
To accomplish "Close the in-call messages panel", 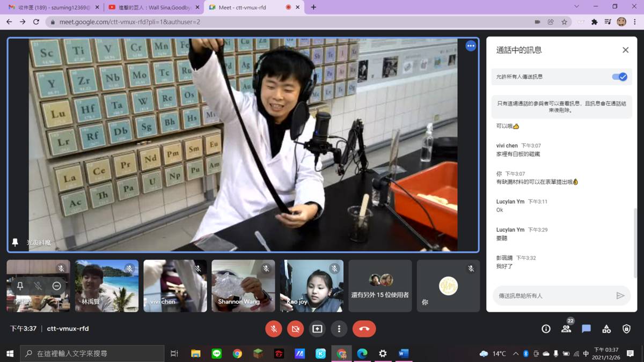I will pyautogui.click(x=625, y=50).
